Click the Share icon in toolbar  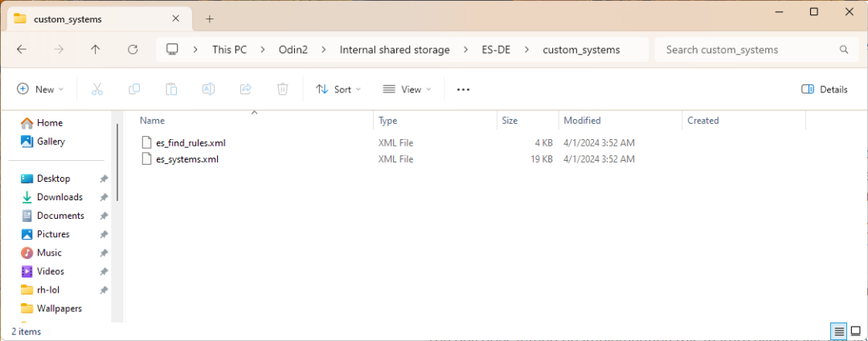coord(246,89)
